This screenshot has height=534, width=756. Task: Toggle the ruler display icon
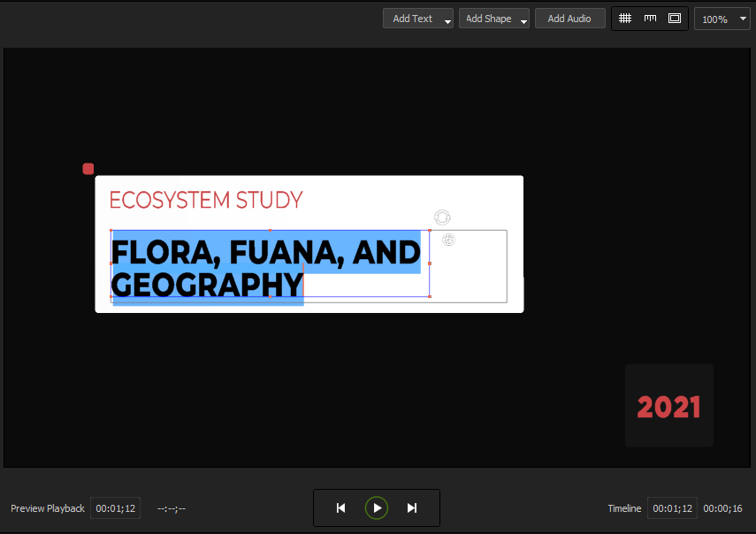pos(650,19)
